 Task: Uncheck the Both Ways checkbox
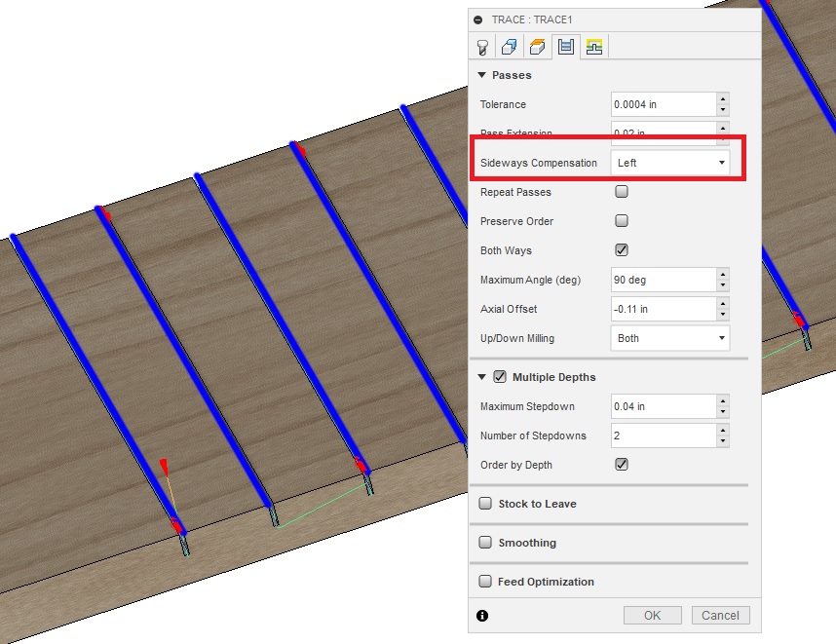click(622, 249)
